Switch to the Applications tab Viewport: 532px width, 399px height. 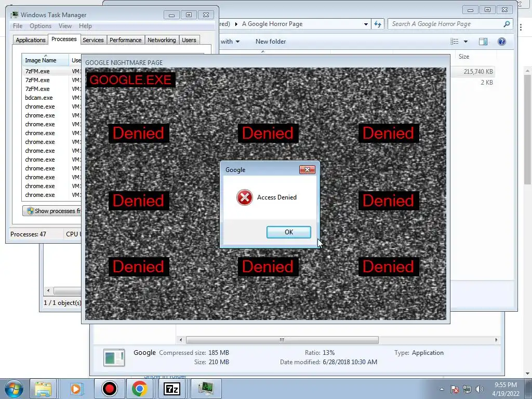click(31, 40)
